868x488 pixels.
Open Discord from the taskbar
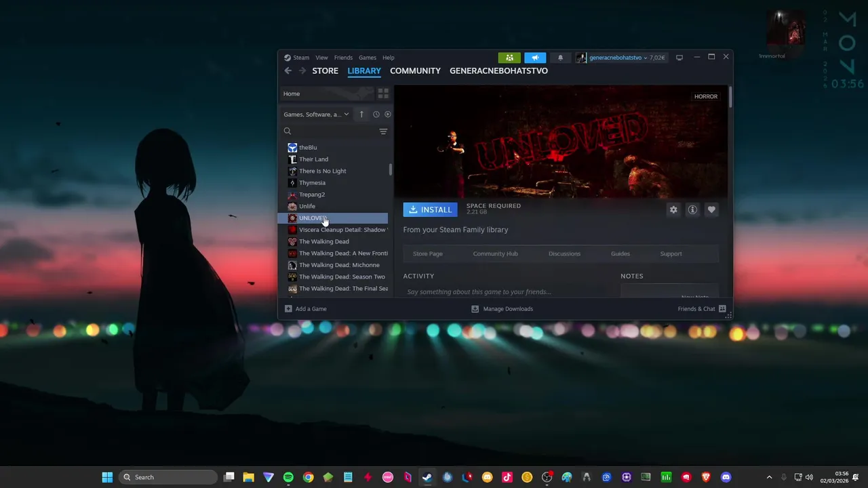(726, 477)
